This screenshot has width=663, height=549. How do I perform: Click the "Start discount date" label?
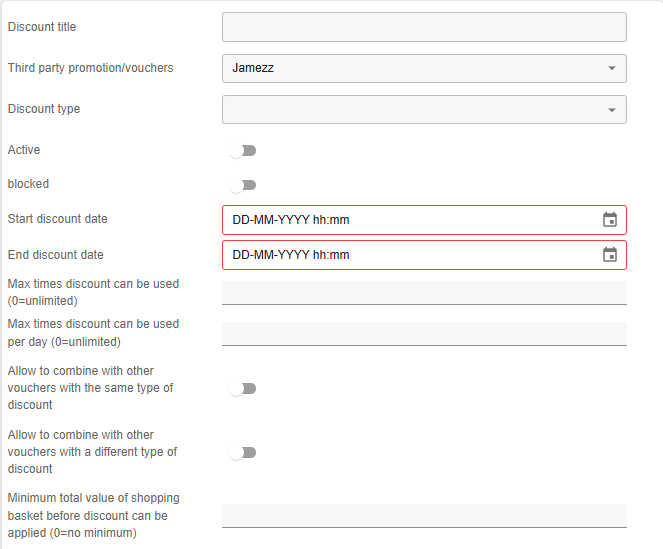click(57, 219)
